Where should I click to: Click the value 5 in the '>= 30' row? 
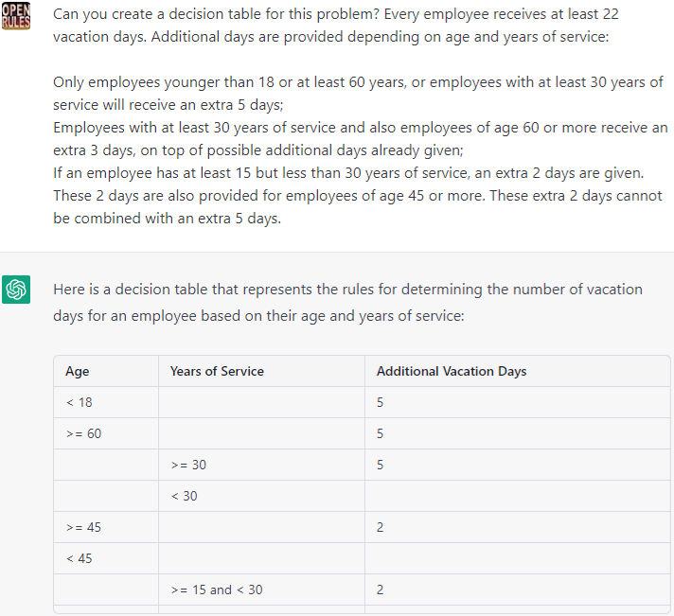(380, 466)
